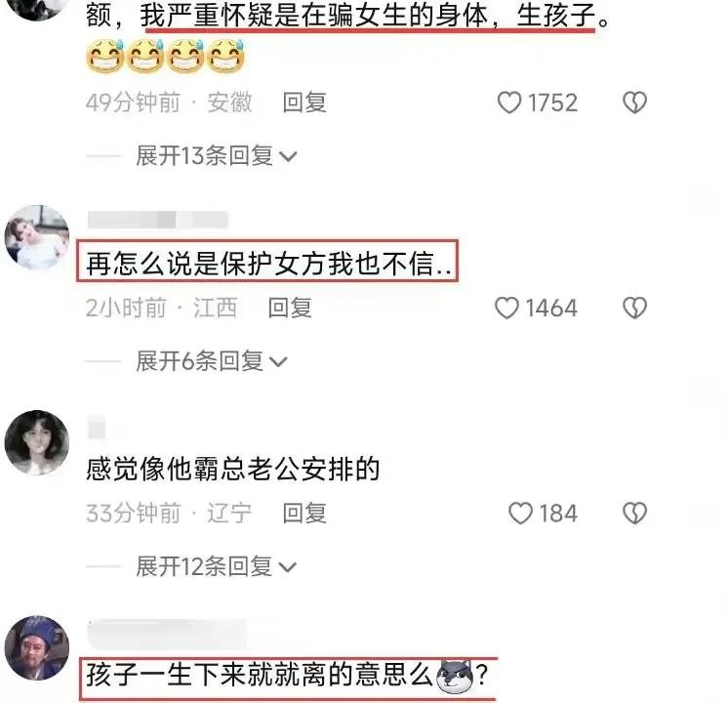Reply to the 49分钟前 Anhui comment
The width and height of the screenshot is (728, 703).
coord(304,103)
